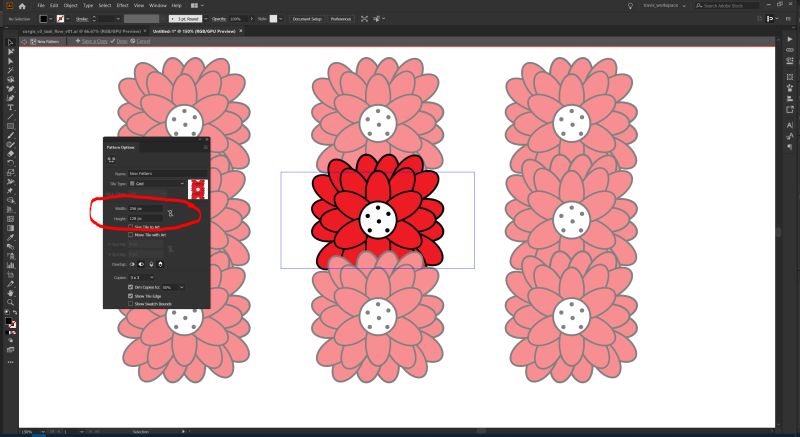This screenshot has width=800, height=437.
Task: Set overlap to Left in Front
Action: tap(132, 264)
